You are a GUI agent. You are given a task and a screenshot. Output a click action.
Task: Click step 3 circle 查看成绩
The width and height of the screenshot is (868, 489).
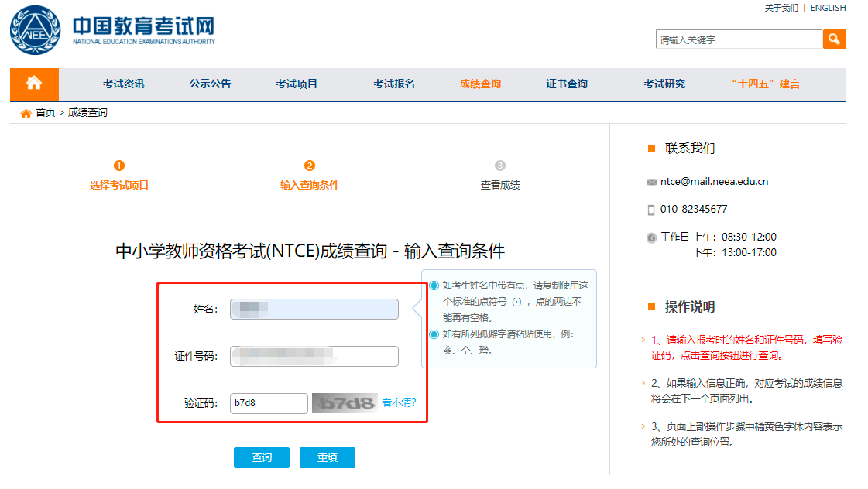pyautogui.click(x=500, y=166)
